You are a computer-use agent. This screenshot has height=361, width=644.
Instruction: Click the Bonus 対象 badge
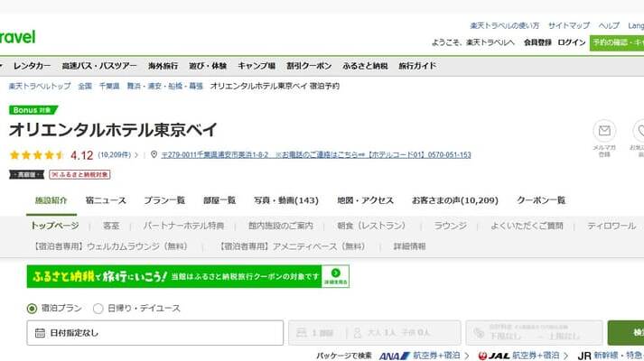pyautogui.click(x=33, y=110)
